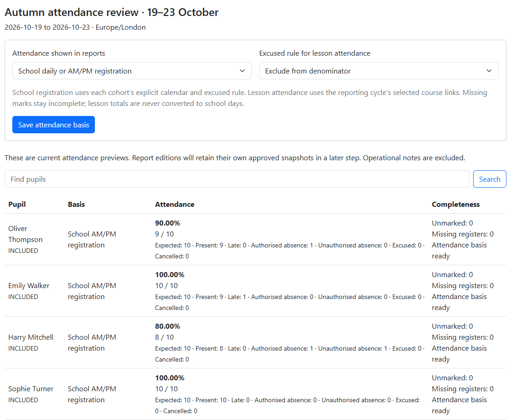Click the Excused rule for lesson attendance label
The image size is (511, 420).
315,53
